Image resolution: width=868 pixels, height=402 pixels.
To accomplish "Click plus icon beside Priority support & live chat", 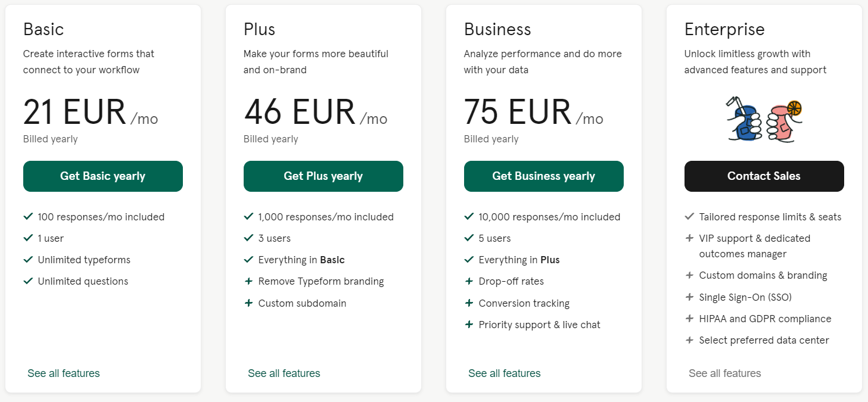I will point(469,325).
